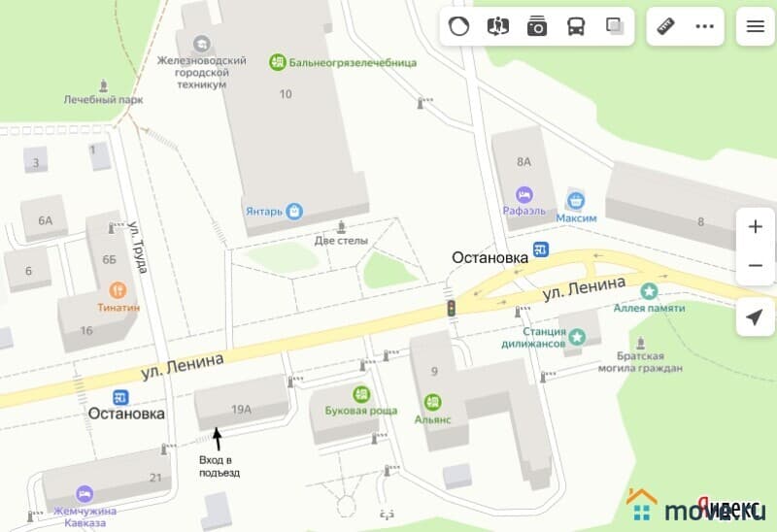The width and height of the screenshot is (777, 532).
Task: Toggle the photos layer camera icon
Action: click(x=537, y=26)
